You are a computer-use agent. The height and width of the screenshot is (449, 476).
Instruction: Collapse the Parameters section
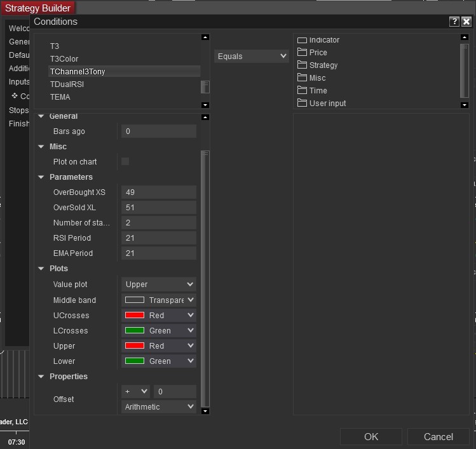(x=41, y=177)
